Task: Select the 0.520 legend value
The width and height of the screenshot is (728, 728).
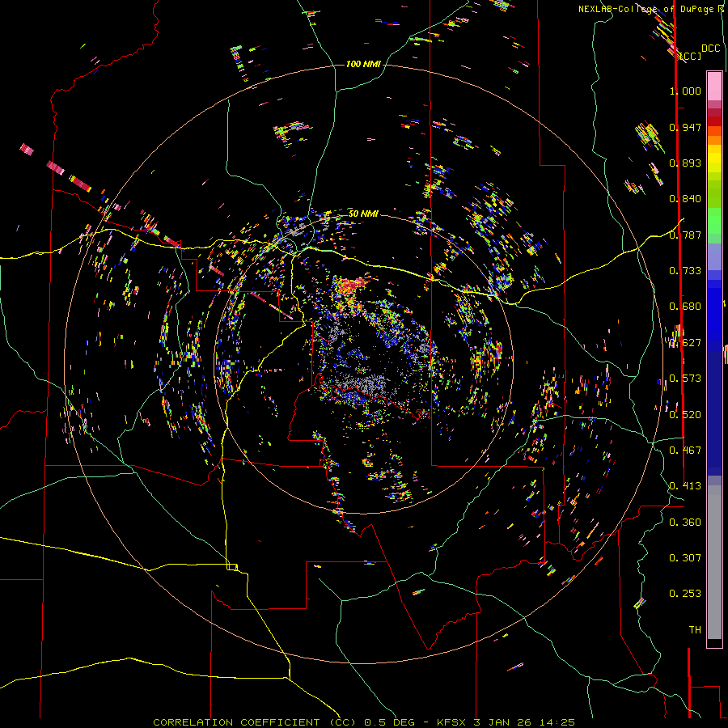Action: tap(685, 415)
